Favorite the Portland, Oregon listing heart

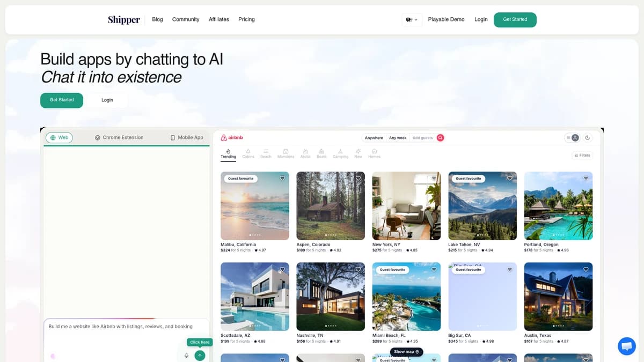click(x=586, y=179)
